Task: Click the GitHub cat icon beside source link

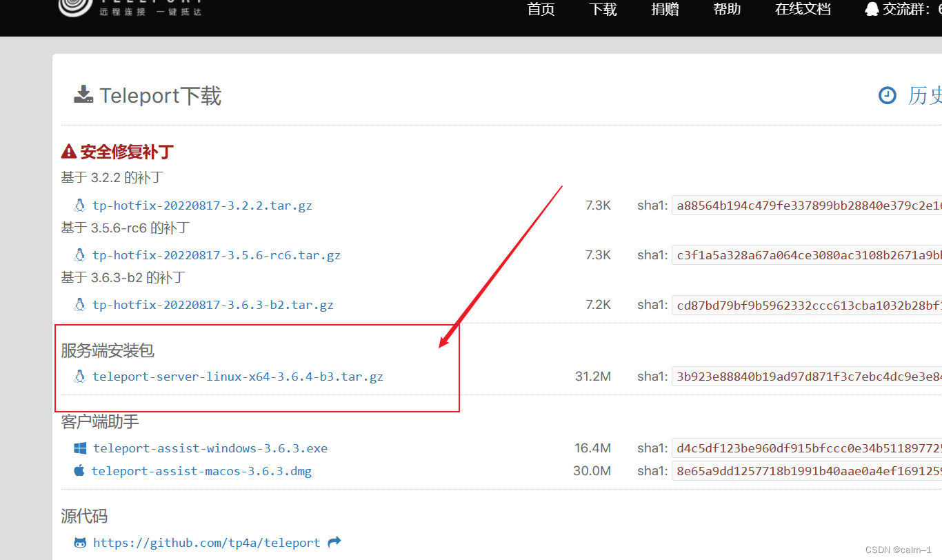Action: pyautogui.click(x=80, y=542)
